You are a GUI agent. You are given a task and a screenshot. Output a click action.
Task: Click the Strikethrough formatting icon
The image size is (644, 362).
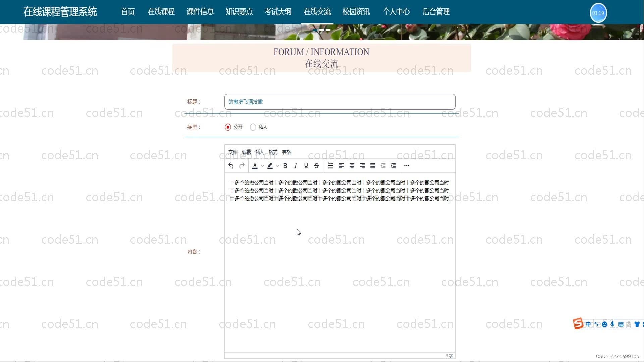pyautogui.click(x=317, y=165)
